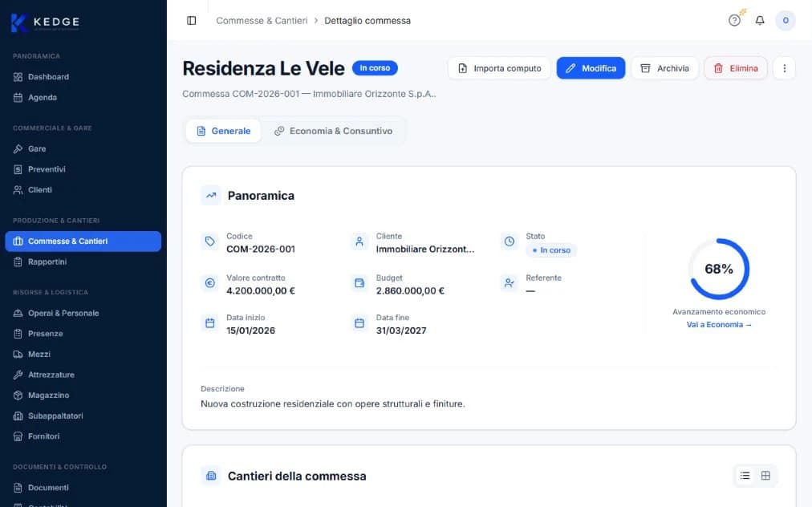Open Preventivi in sidebar
The height and width of the screenshot is (507, 812).
[83, 169]
